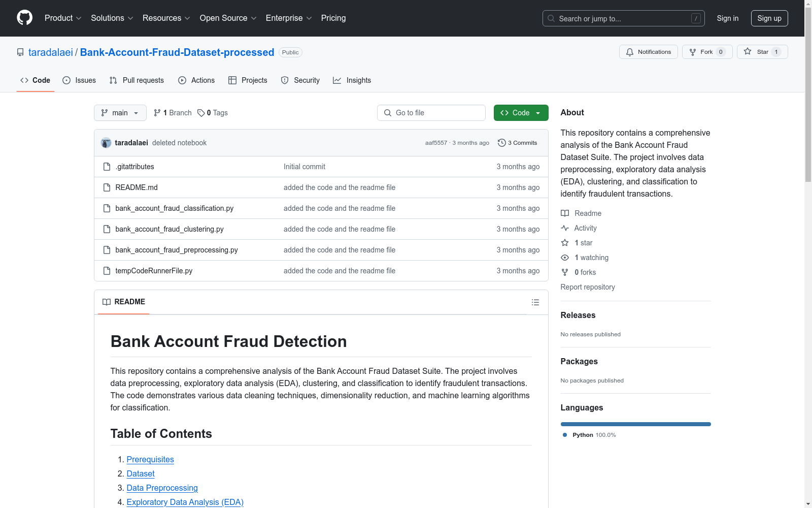Screen dimensions: 812x508
Task: Switch to the Projects tab
Action: point(248,80)
